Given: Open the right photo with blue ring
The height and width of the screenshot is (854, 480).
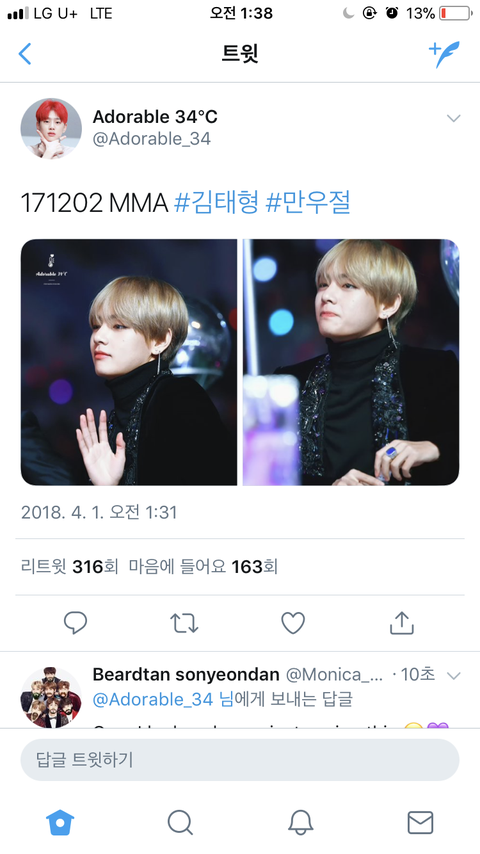Looking at the screenshot, I should 351,362.
